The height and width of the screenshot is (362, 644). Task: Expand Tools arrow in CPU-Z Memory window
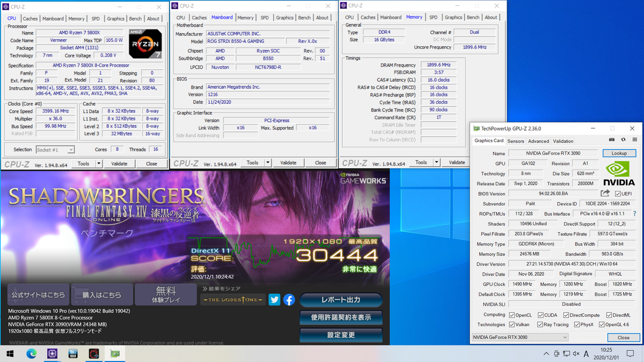[436, 162]
